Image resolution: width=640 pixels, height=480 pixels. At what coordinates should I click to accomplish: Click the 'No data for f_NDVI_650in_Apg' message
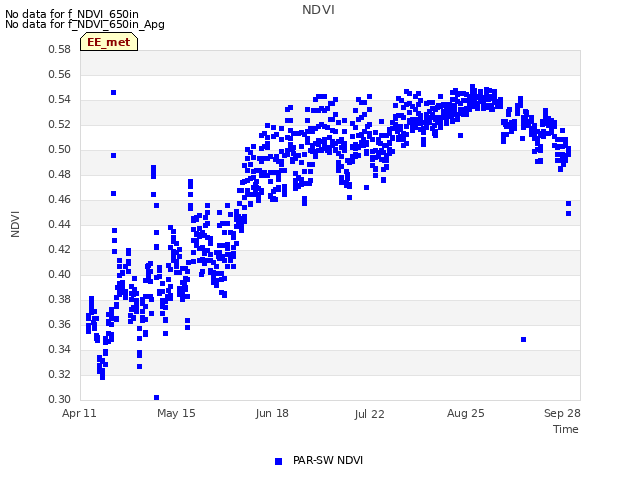click(x=85, y=24)
